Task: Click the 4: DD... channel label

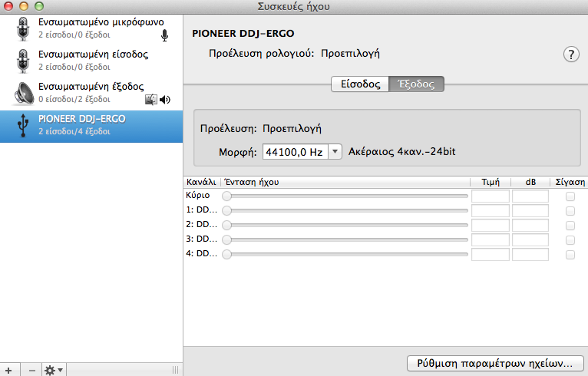Action: (201, 254)
